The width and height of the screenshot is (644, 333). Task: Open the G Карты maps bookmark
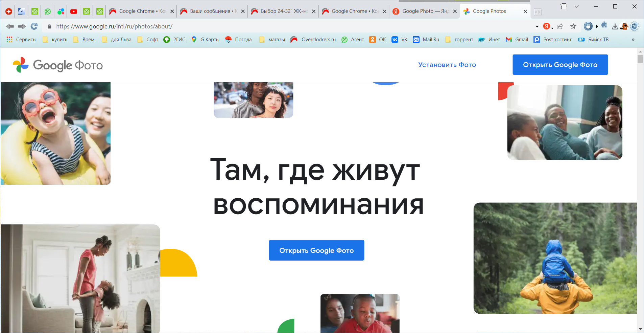205,40
